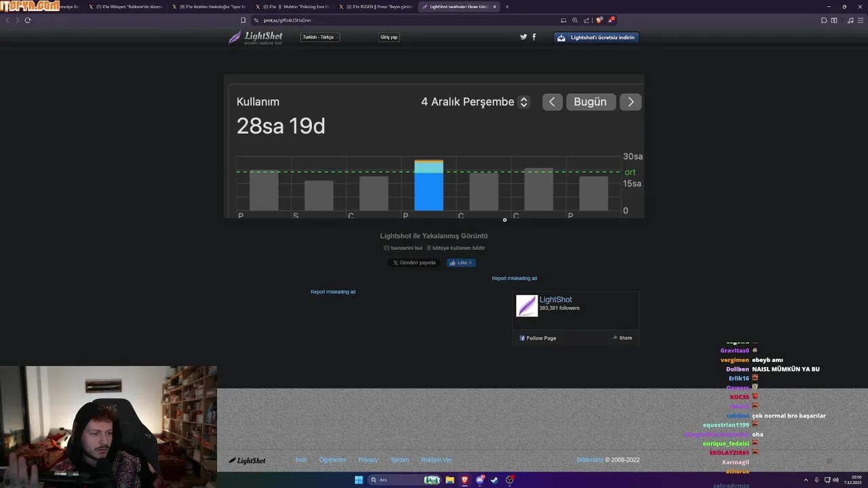
Task: Click the 383,381 followers text
Action: (x=559, y=308)
